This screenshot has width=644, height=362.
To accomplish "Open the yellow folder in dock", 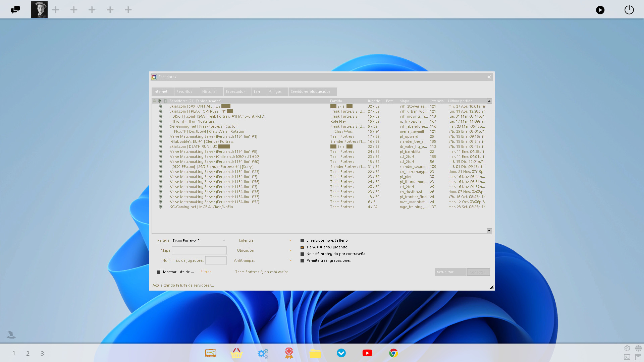I will (x=315, y=353).
